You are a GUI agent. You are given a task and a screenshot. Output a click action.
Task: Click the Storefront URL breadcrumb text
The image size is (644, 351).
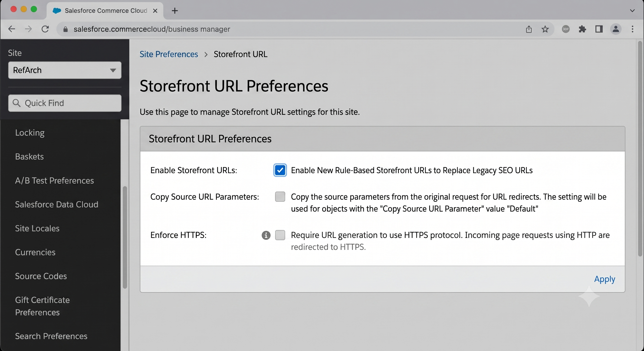point(241,54)
